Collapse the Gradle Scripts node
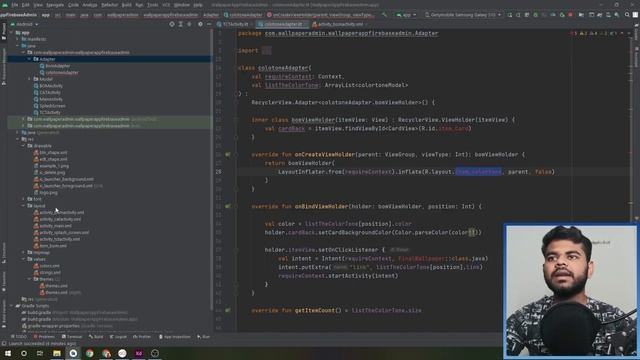640x360 pixels. pos(11,306)
